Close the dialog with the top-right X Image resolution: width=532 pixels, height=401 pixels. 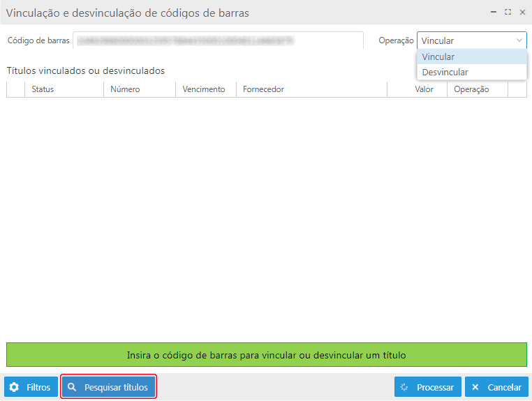point(522,12)
